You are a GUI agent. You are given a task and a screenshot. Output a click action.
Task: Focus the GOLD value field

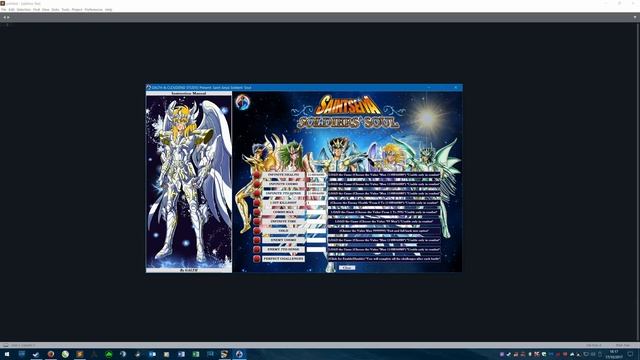coord(316,231)
